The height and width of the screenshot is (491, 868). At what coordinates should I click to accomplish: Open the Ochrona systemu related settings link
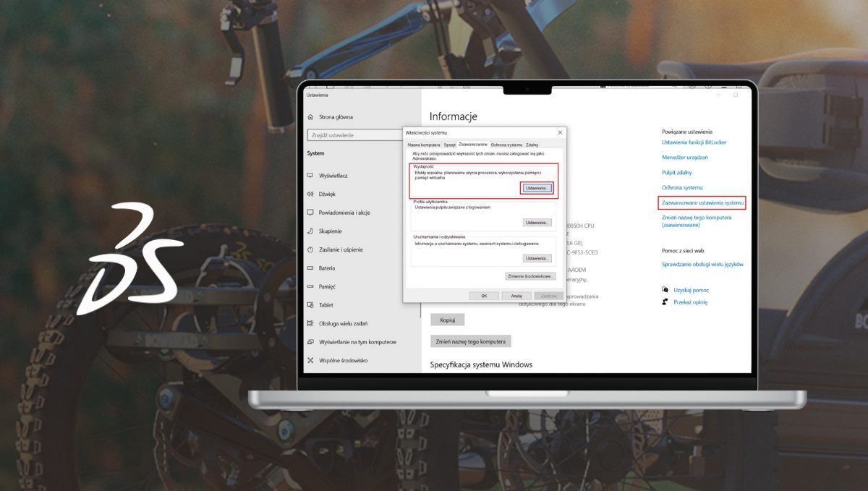(682, 187)
